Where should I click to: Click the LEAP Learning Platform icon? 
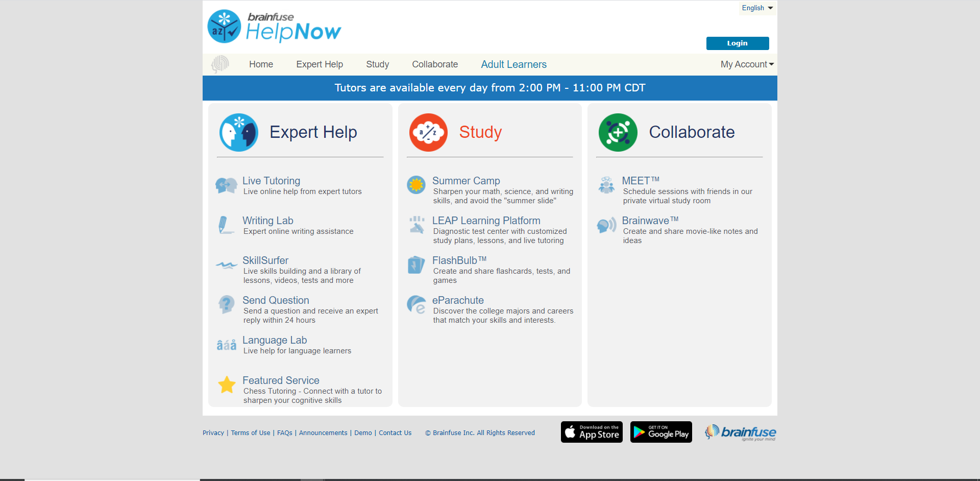(416, 225)
